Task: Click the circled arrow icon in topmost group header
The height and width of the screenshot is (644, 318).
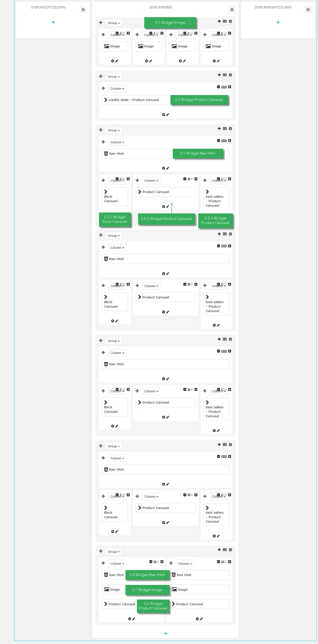Action: tap(230, 21)
